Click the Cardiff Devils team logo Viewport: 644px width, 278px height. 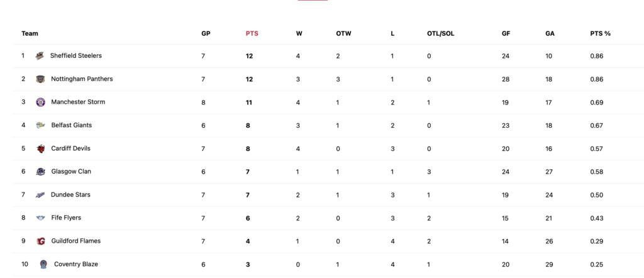(x=40, y=148)
